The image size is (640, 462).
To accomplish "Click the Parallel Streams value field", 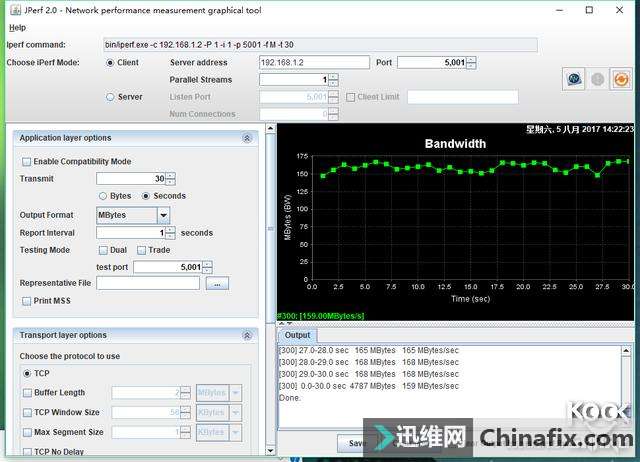I will pos(294,80).
